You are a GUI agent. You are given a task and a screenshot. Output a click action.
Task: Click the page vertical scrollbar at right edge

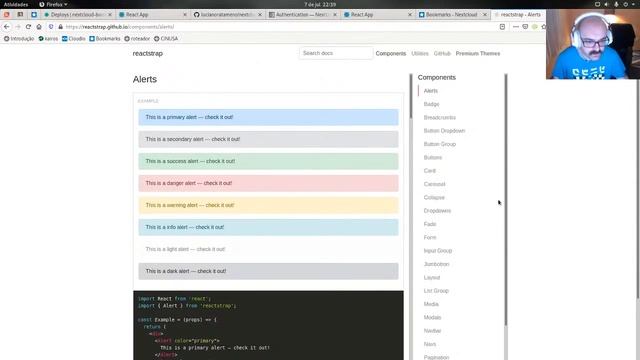[x=638, y=188]
